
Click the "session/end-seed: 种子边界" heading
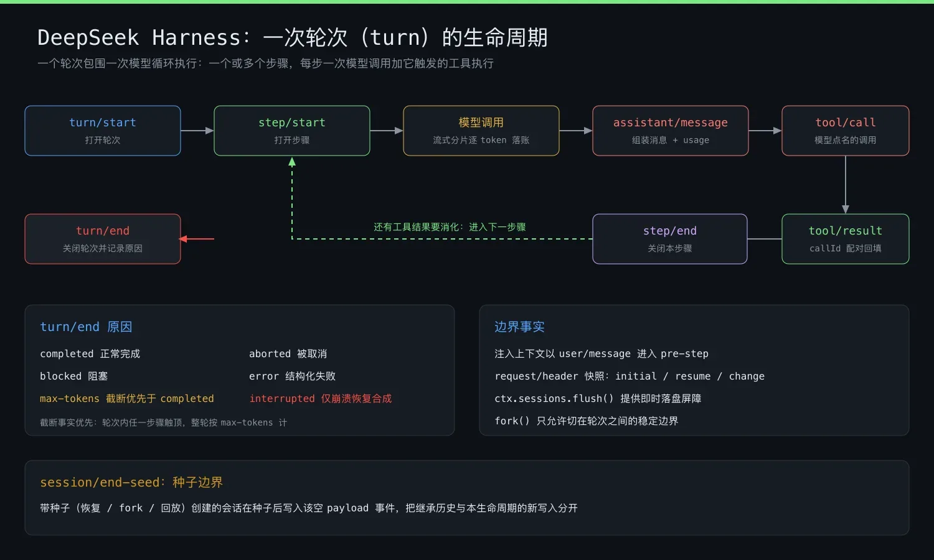131,482
